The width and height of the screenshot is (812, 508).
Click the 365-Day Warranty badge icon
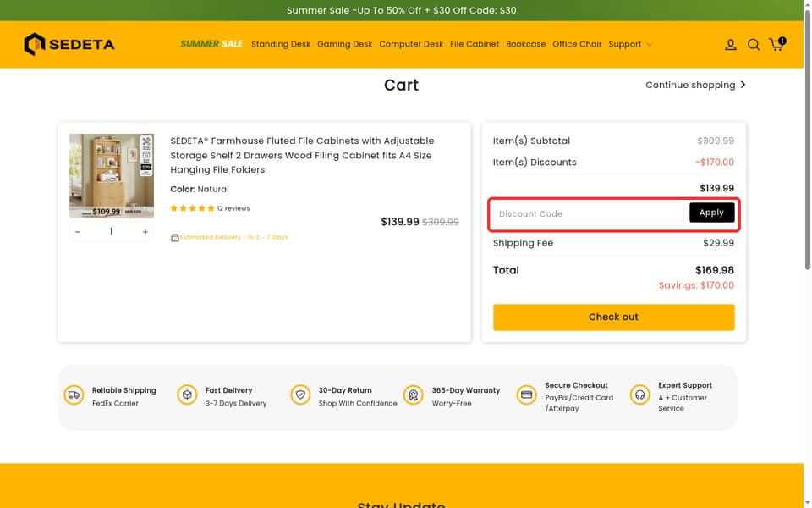pyautogui.click(x=414, y=395)
